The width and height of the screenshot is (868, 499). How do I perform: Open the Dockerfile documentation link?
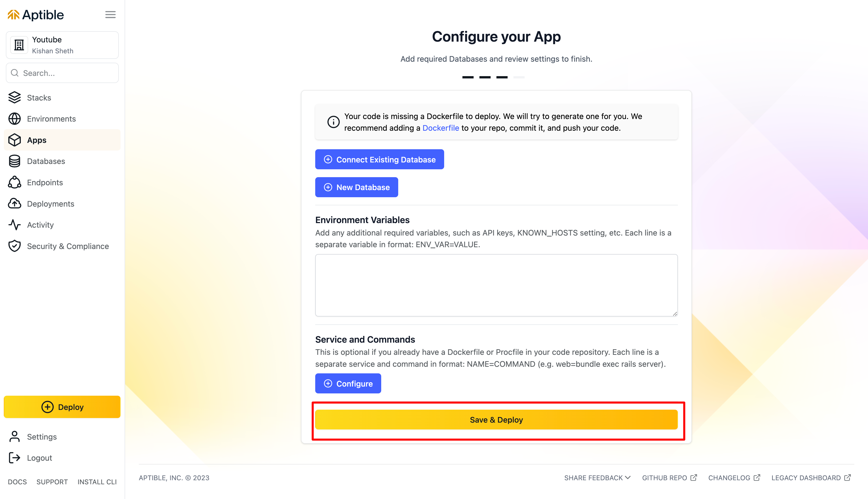click(440, 128)
